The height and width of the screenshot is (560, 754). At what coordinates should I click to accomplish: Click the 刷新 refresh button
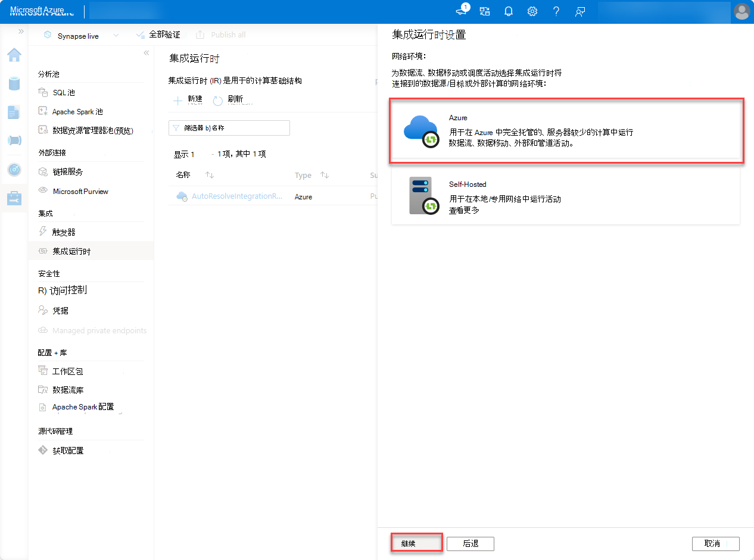click(228, 100)
